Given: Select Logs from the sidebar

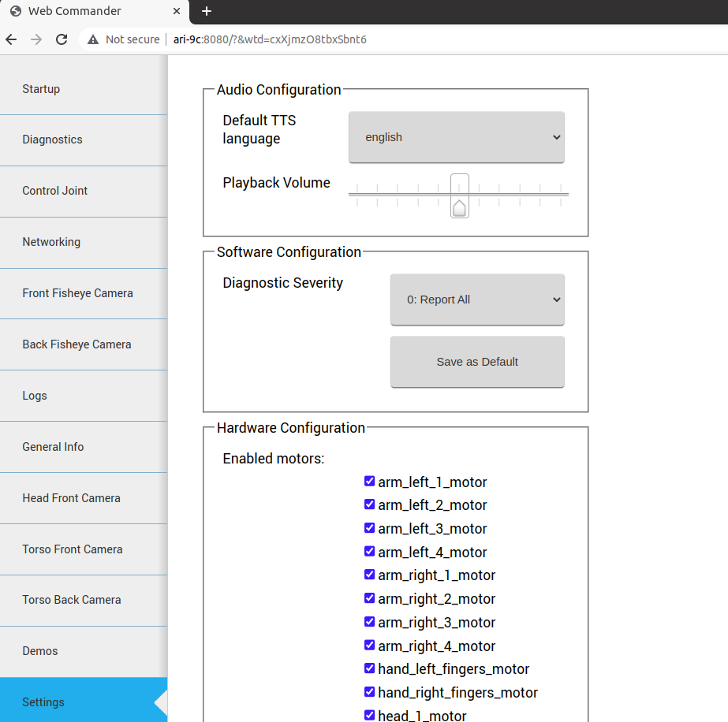Looking at the screenshot, I should [x=35, y=396].
